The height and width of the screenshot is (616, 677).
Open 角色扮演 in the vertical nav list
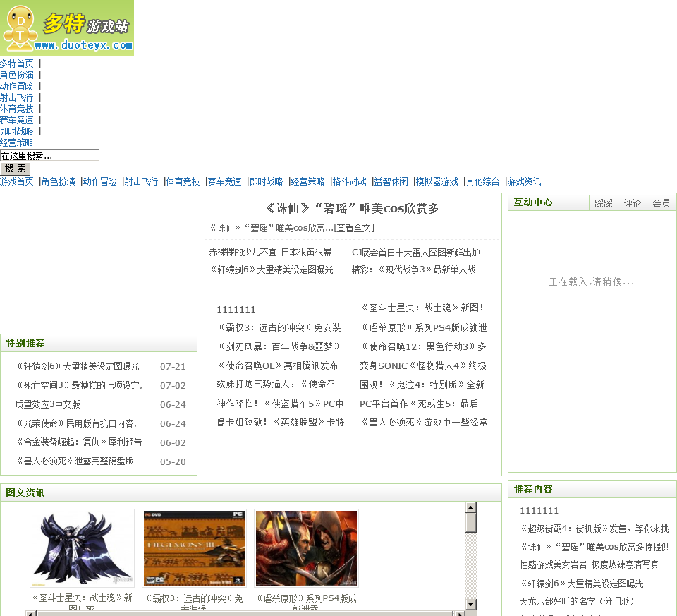(17, 75)
